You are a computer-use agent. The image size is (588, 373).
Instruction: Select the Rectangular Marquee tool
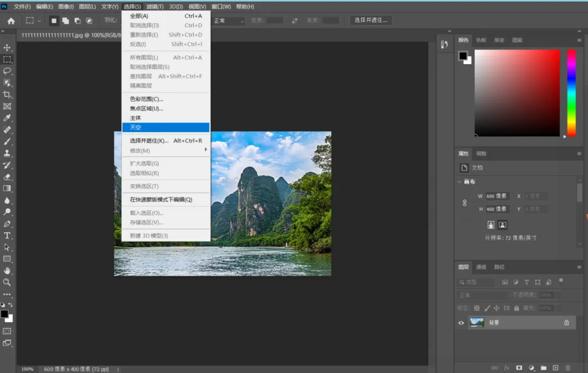(x=7, y=59)
